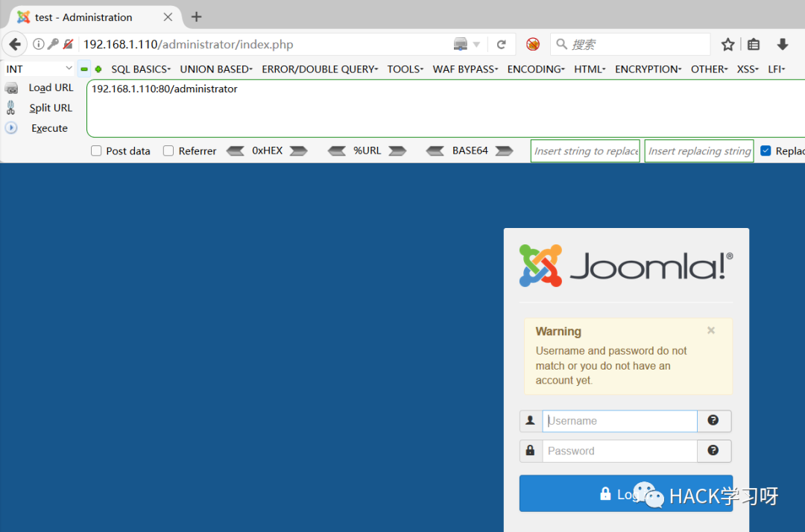Open the UNION BASED menu
This screenshot has height=532, width=805.
click(216, 69)
